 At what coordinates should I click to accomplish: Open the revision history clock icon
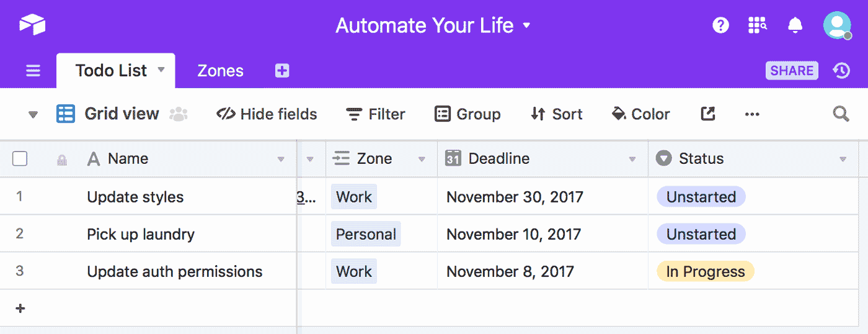[x=841, y=71]
